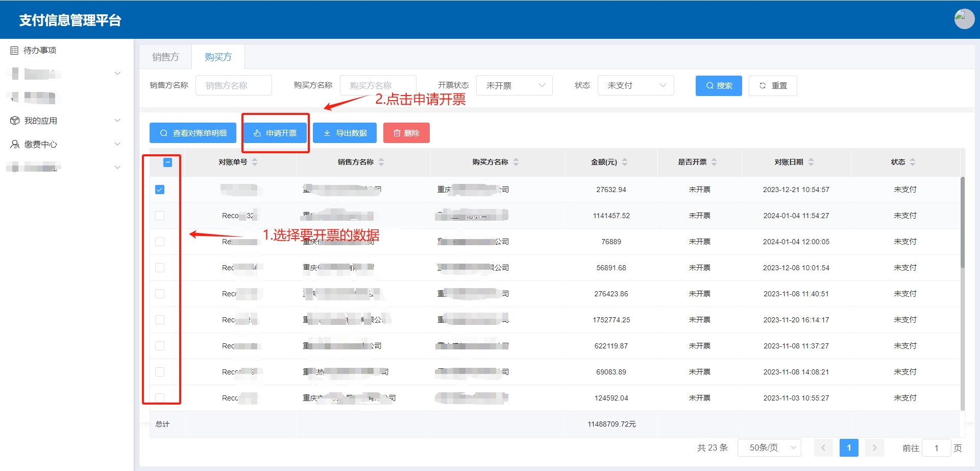
Task: Sort by 是否开票 column arrows
Action: (714, 162)
